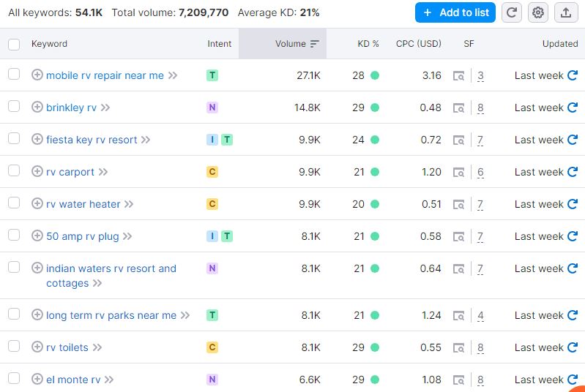The height and width of the screenshot is (392, 585).
Task: Click plus icon beside 'fiesta key rv resort'
Action: click(x=37, y=140)
